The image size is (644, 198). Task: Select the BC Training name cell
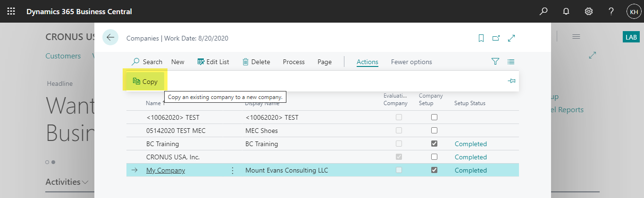pyautogui.click(x=162, y=144)
